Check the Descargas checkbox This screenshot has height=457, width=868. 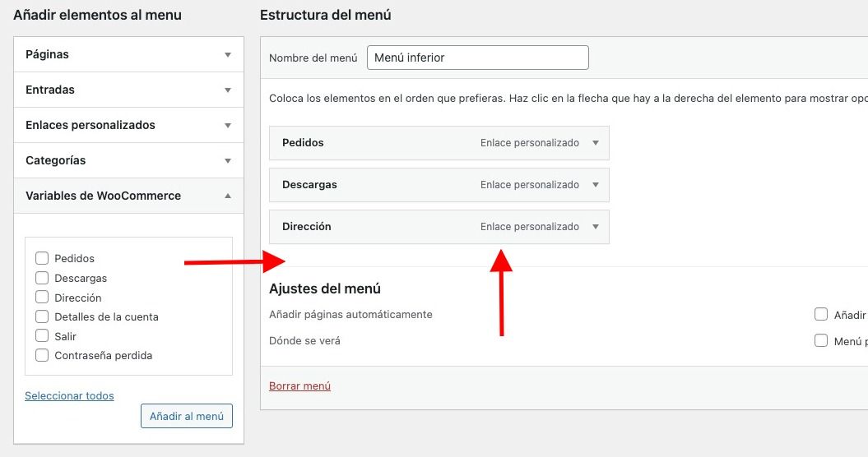tap(42, 278)
